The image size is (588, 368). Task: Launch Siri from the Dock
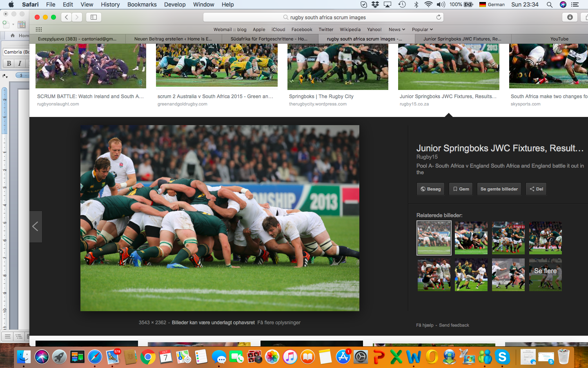(x=42, y=357)
